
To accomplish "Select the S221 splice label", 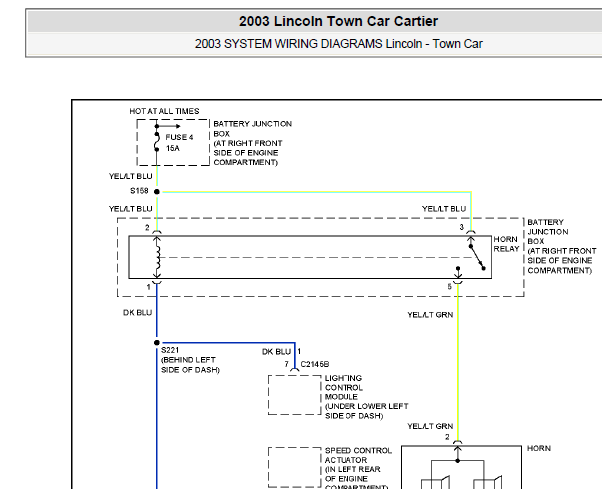I will click(170, 350).
